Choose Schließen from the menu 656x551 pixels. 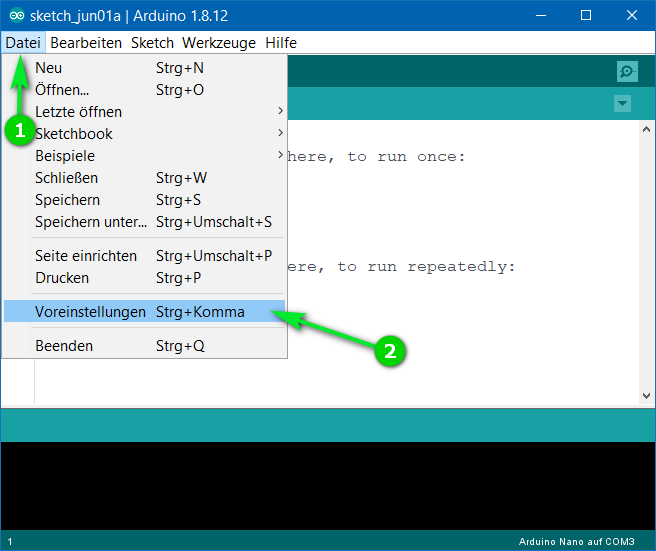click(x=144, y=178)
